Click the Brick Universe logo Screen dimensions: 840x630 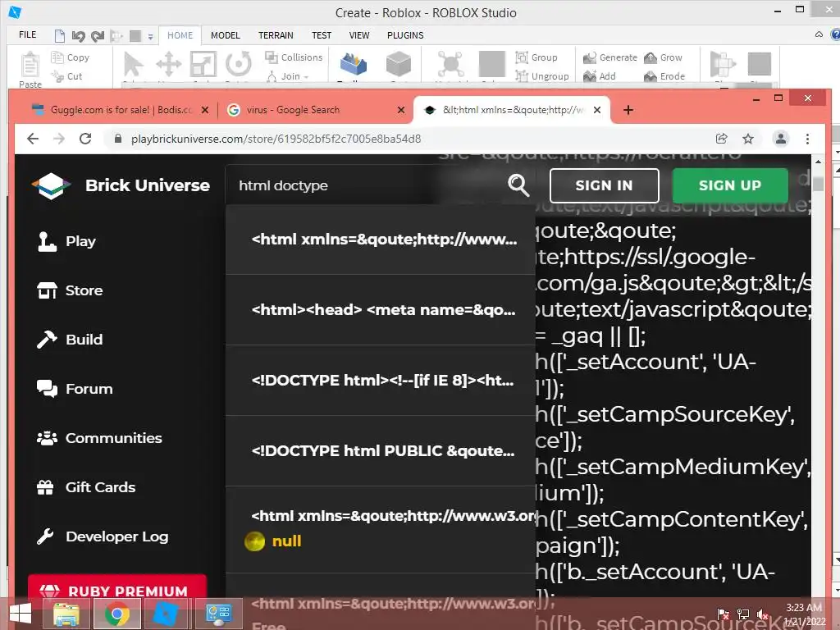121,185
